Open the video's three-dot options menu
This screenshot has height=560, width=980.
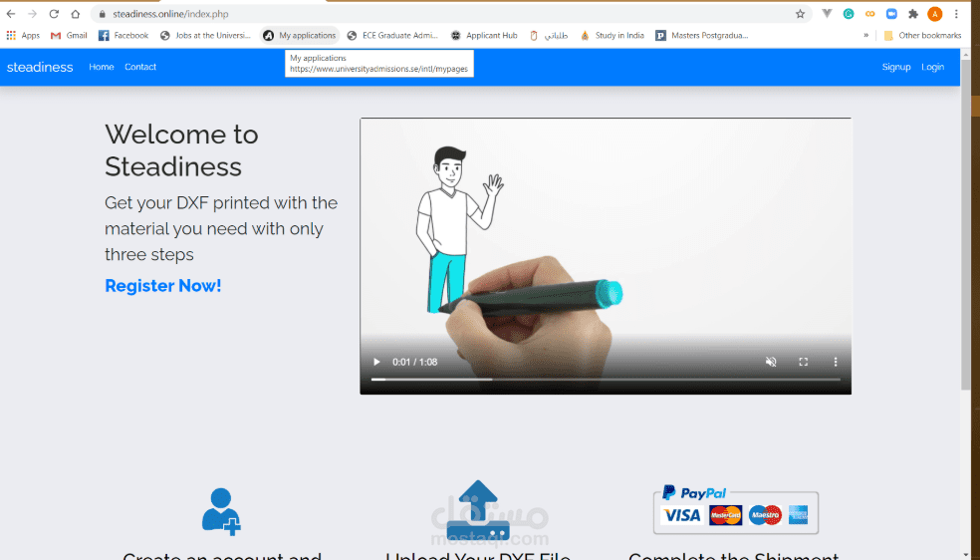835,362
